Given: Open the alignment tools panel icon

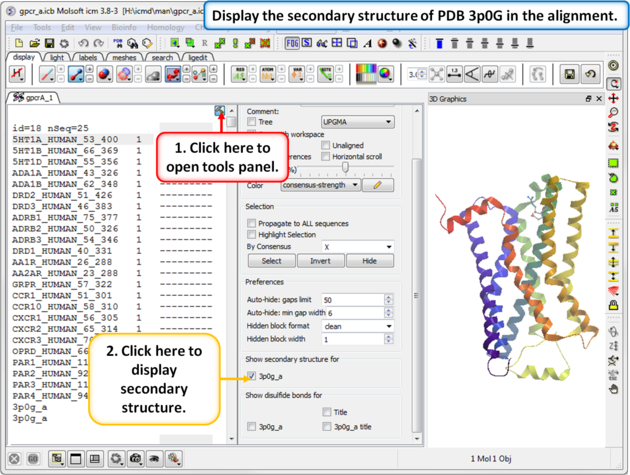Looking at the screenshot, I should click(220, 111).
